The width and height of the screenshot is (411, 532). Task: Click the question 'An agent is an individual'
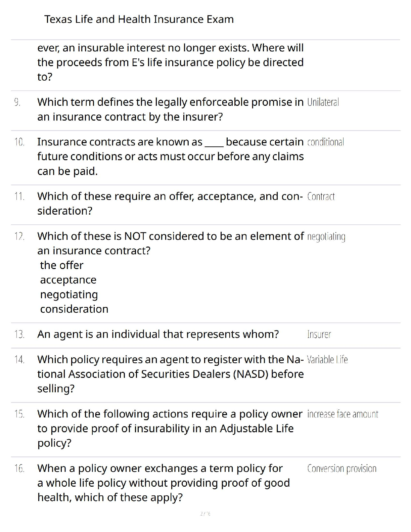(158, 335)
